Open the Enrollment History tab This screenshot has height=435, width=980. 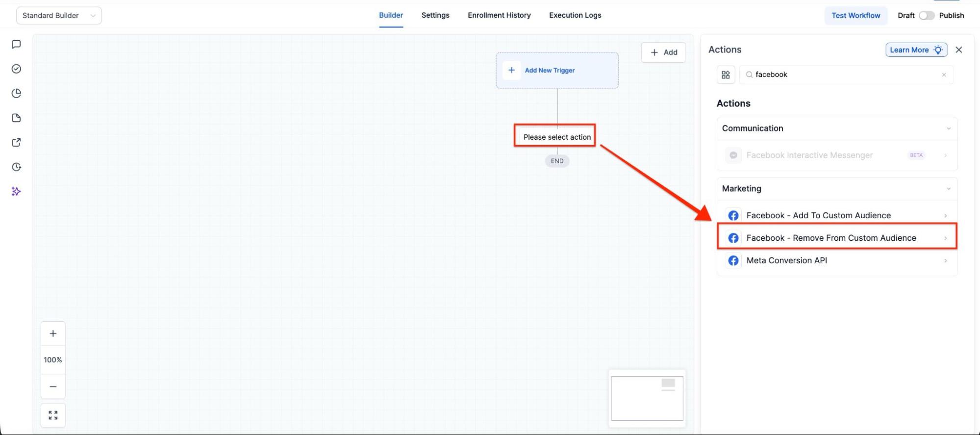499,16
